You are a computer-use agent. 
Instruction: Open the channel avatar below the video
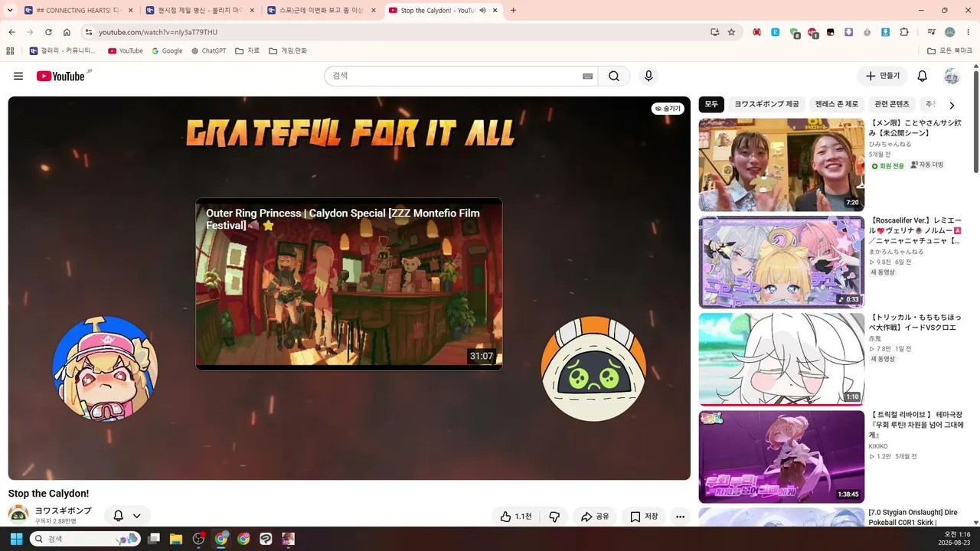pyautogui.click(x=18, y=516)
